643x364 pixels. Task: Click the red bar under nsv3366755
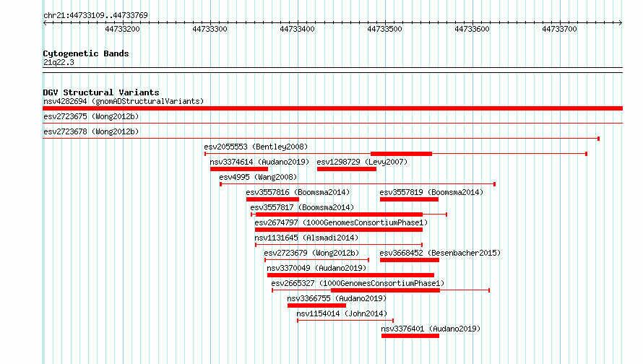pos(316,305)
